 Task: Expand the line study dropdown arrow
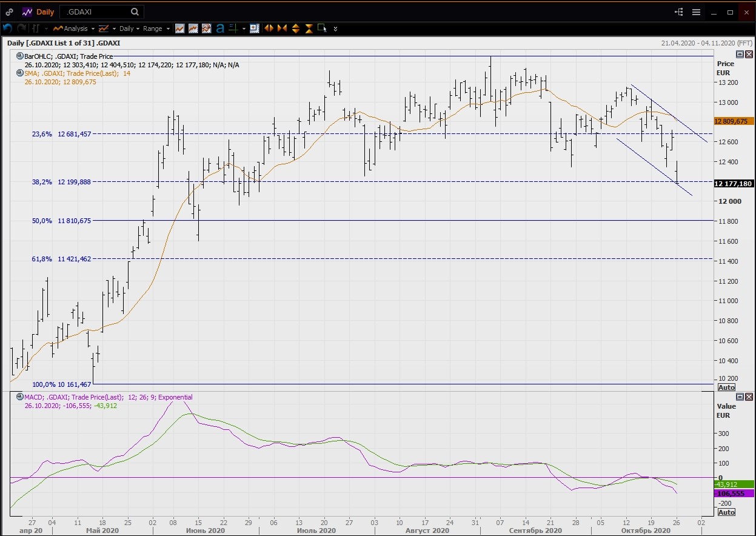(113, 28)
